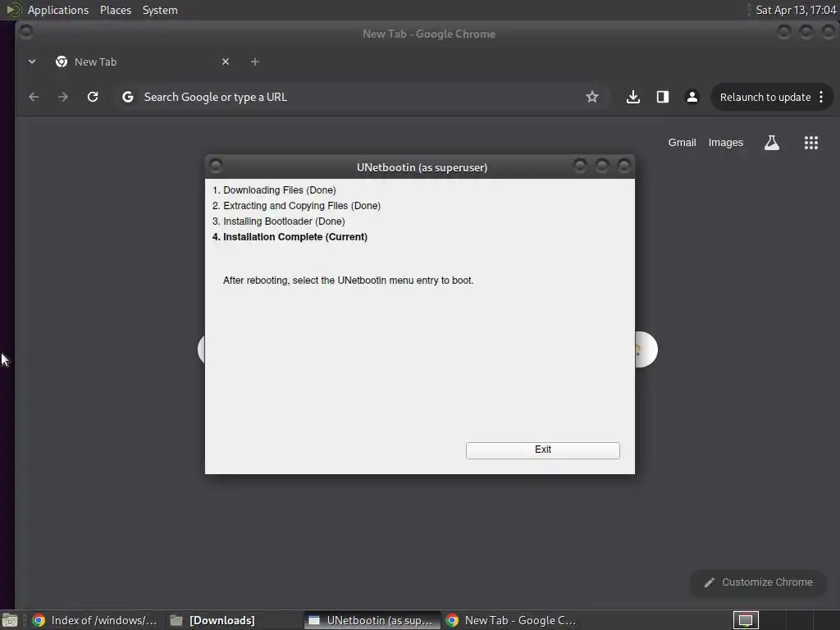Open the Places menu

click(x=115, y=10)
